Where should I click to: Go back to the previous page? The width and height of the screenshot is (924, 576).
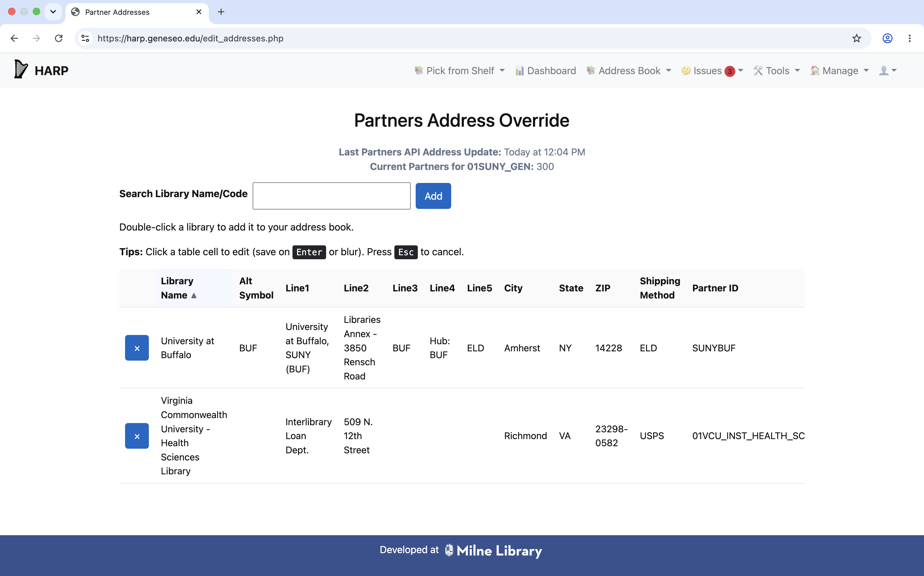pyautogui.click(x=14, y=38)
